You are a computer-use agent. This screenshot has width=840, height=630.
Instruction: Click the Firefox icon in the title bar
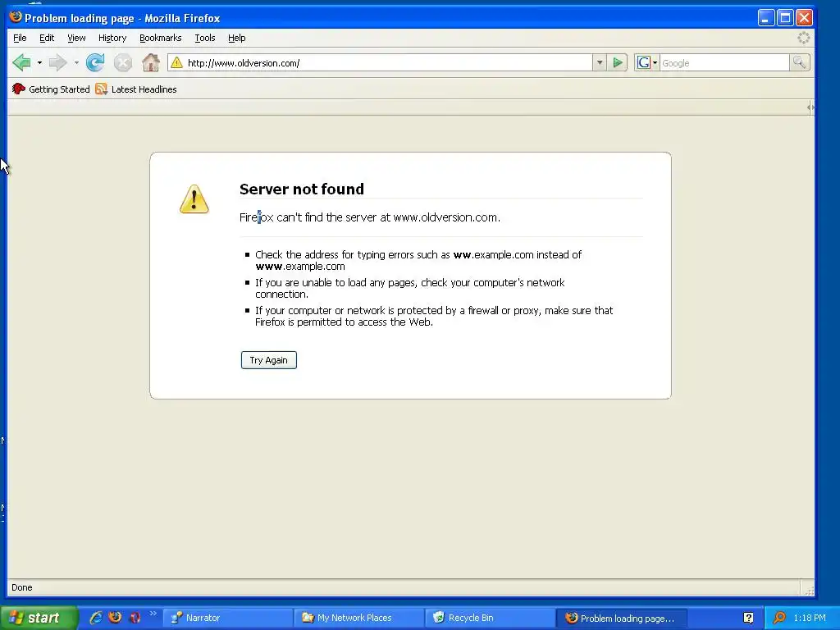pyautogui.click(x=16, y=17)
